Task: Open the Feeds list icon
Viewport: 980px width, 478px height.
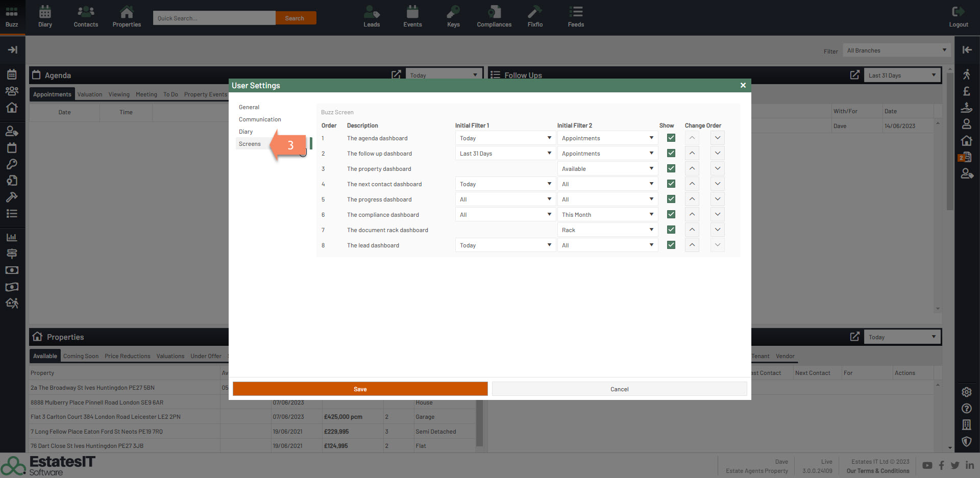Action: pyautogui.click(x=576, y=16)
